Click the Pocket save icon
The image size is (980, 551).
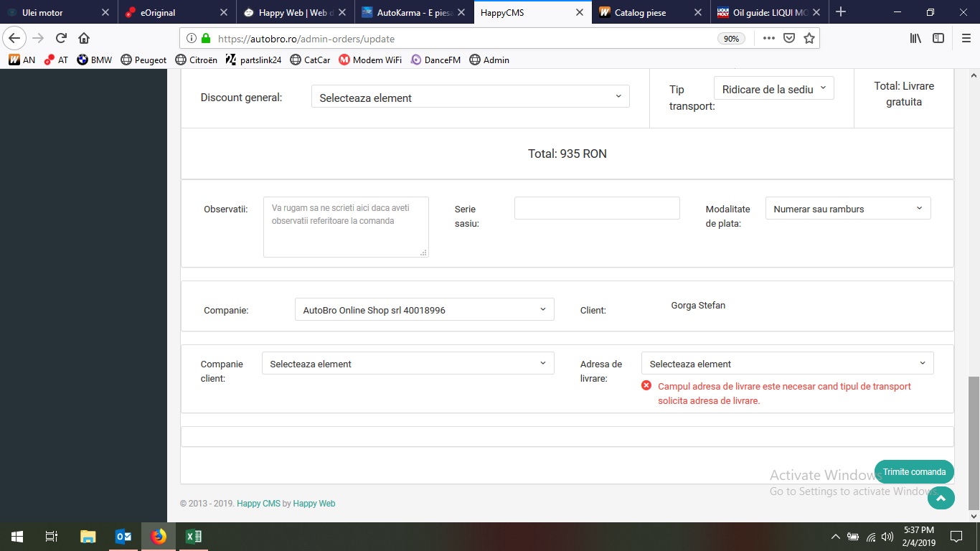(x=789, y=39)
